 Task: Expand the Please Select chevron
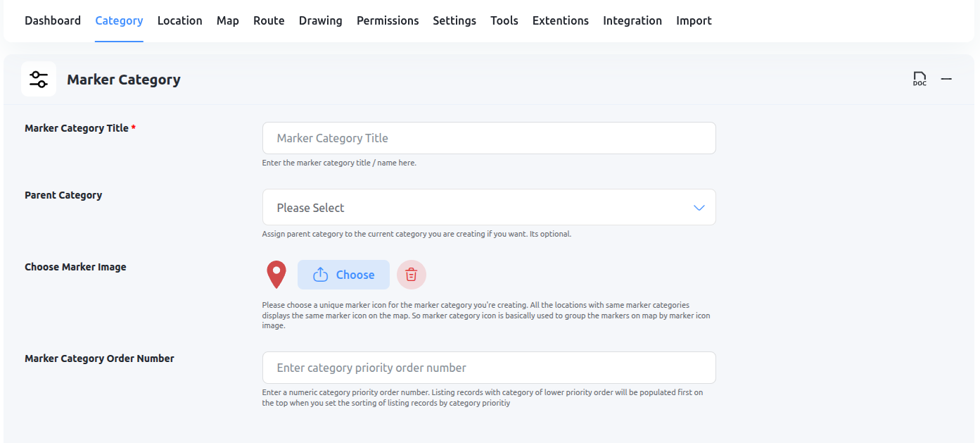[699, 207]
